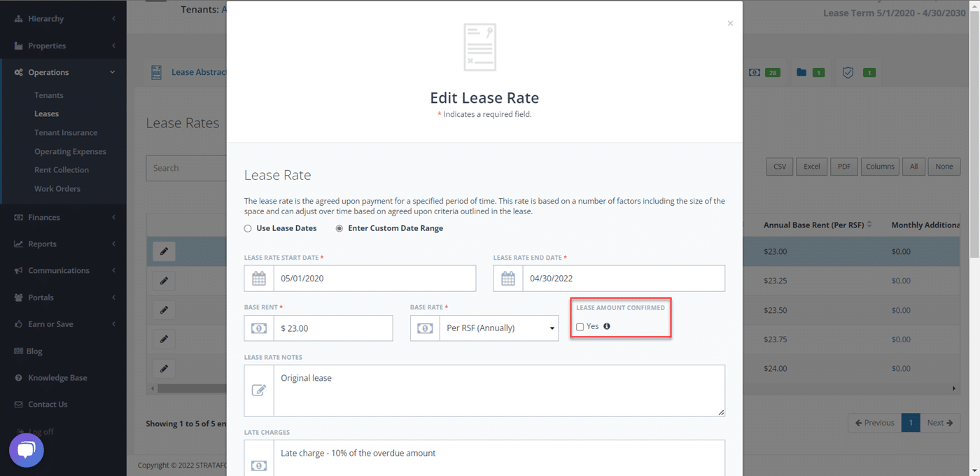Click the calendar icon for lease rate start date

coord(259,279)
